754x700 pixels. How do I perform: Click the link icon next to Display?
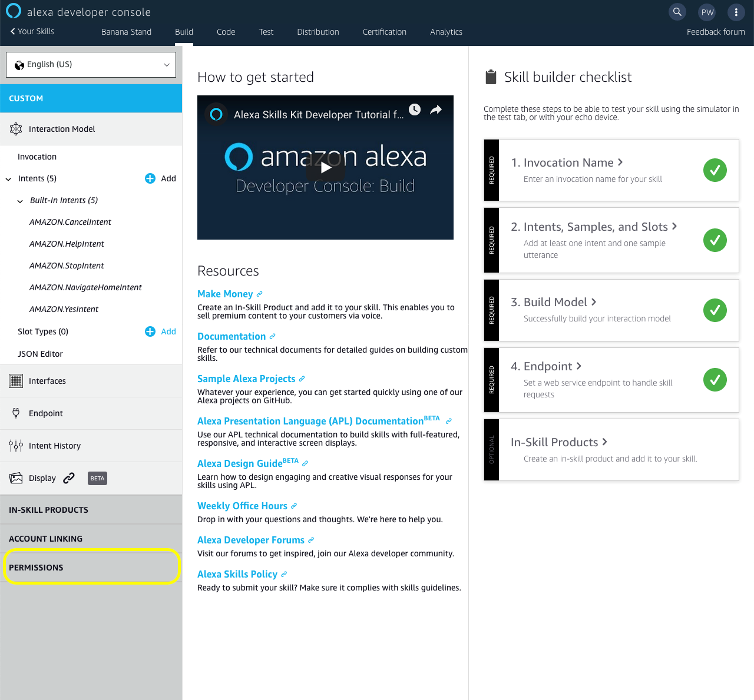coord(69,478)
